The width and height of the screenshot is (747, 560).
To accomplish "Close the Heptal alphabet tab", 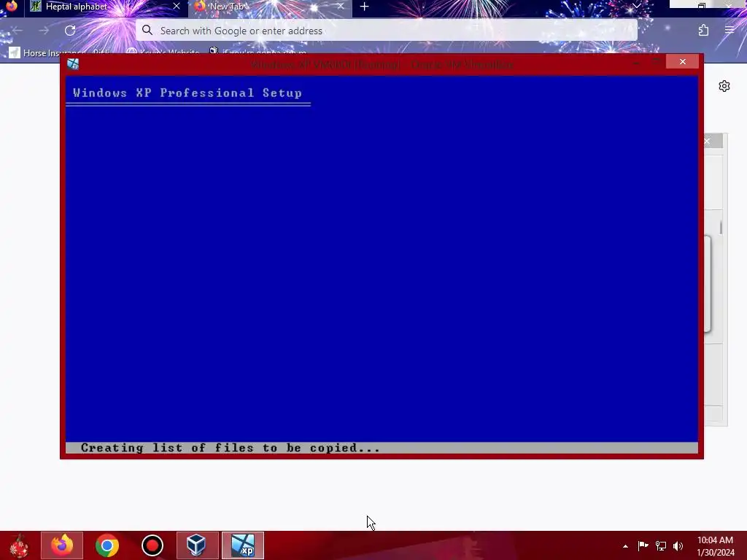I will [177, 6].
